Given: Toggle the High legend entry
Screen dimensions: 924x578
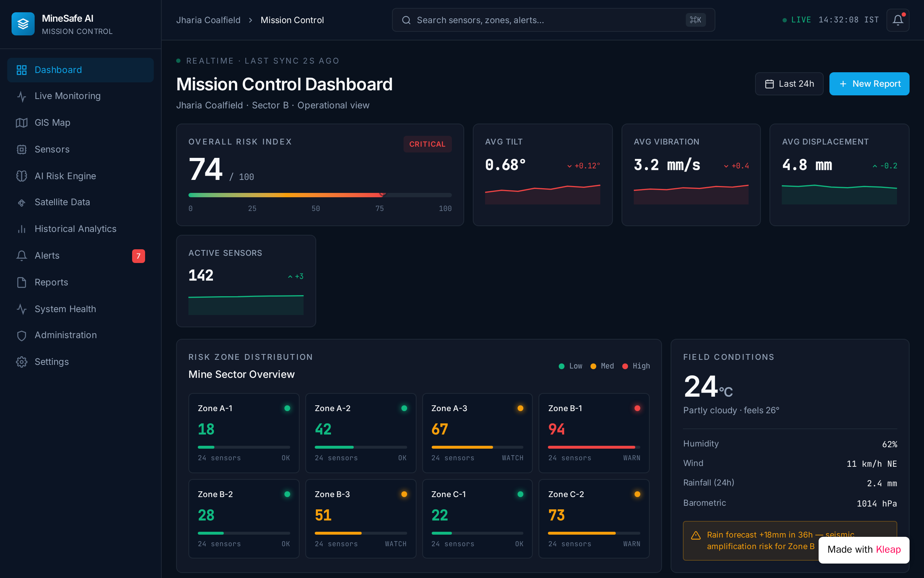Looking at the screenshot, I should tap(636, 366).
